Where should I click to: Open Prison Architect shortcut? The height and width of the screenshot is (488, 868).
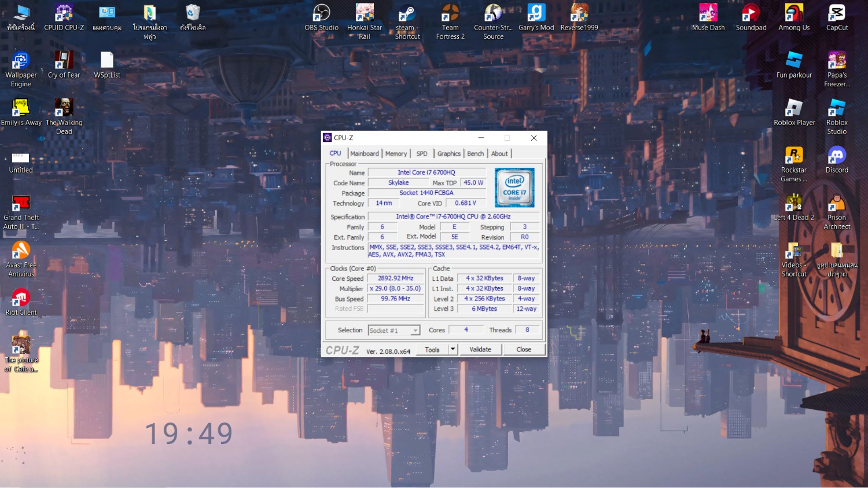tap(837, 211)
